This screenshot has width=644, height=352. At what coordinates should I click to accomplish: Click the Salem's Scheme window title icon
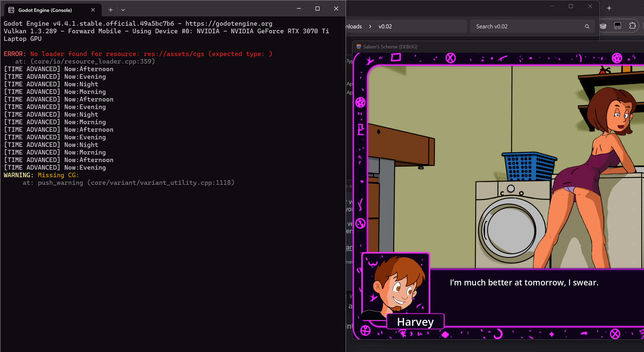tap(359, 47)
